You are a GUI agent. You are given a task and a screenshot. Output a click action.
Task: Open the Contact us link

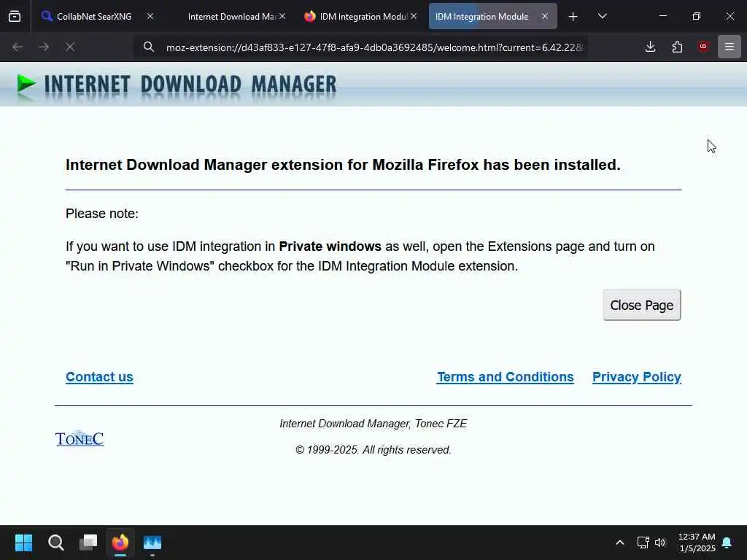pyautogui.click(x=99, y=377)
